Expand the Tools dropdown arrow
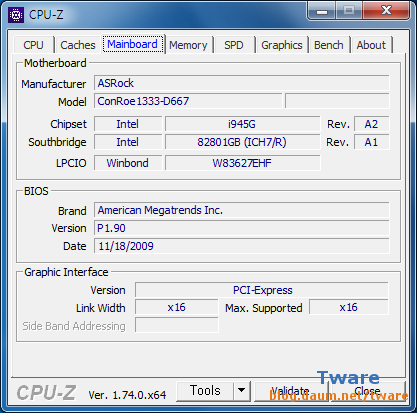This screenshot has width=417, height=413. coord(242,391)
